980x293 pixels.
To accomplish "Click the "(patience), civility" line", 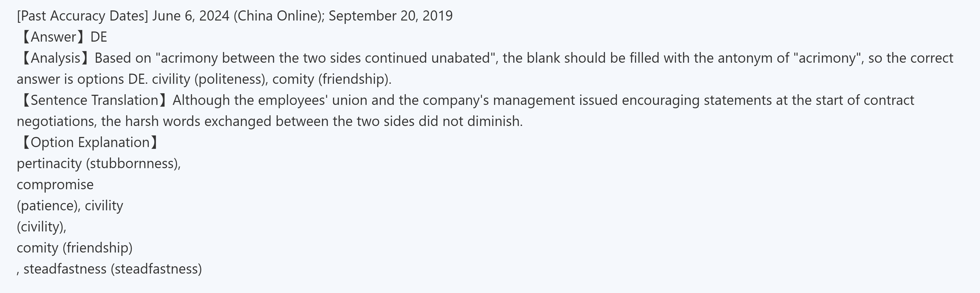I will point(70,206).
